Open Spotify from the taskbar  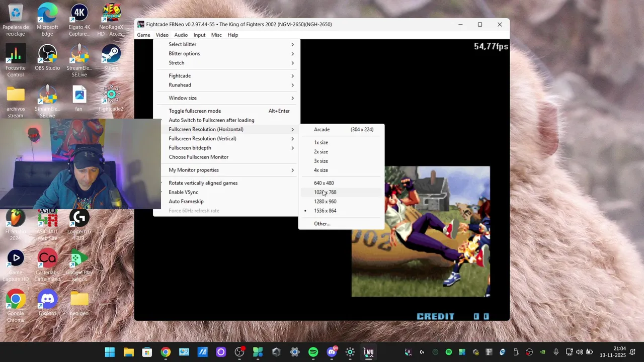click(313, 352)
